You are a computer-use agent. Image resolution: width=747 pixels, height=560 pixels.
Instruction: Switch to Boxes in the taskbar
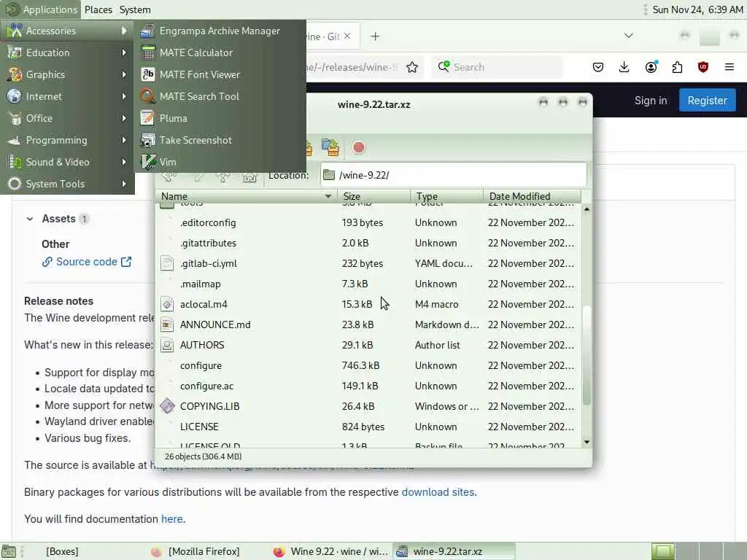click(x=62, y=551)
